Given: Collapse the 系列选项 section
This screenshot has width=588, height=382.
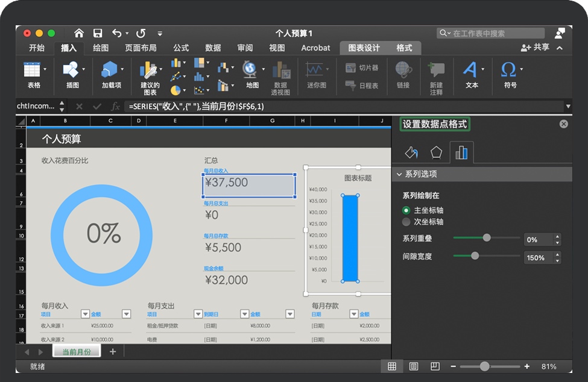Looking at the screenshot, I should [x=399, y=174].
